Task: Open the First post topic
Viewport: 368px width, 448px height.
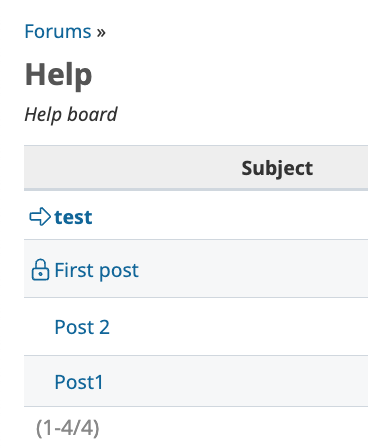Action: click(96, 270)
